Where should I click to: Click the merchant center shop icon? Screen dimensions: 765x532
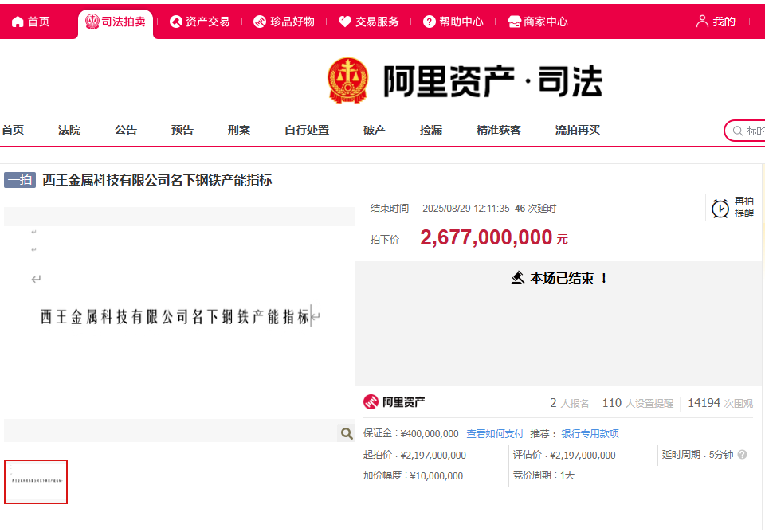pos(514,22)
